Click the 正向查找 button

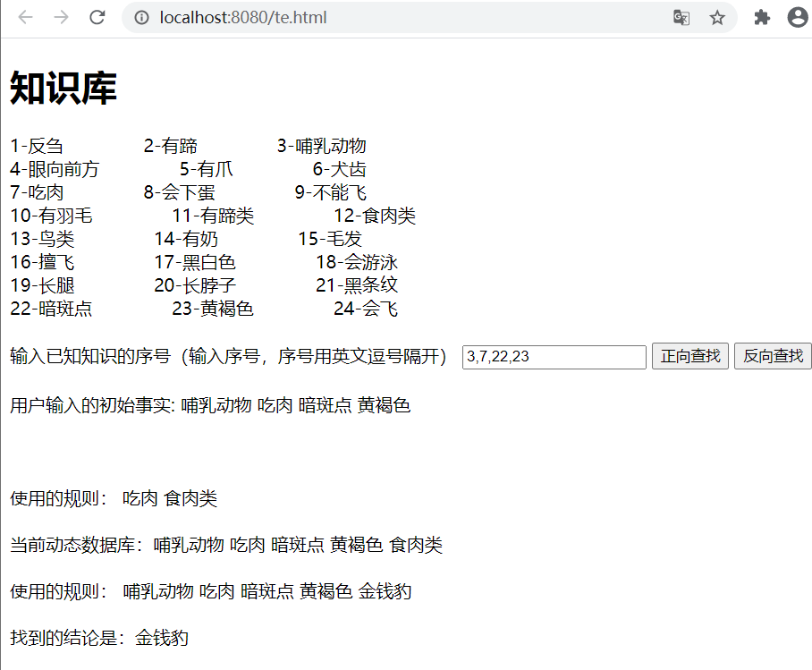(690, 356)
